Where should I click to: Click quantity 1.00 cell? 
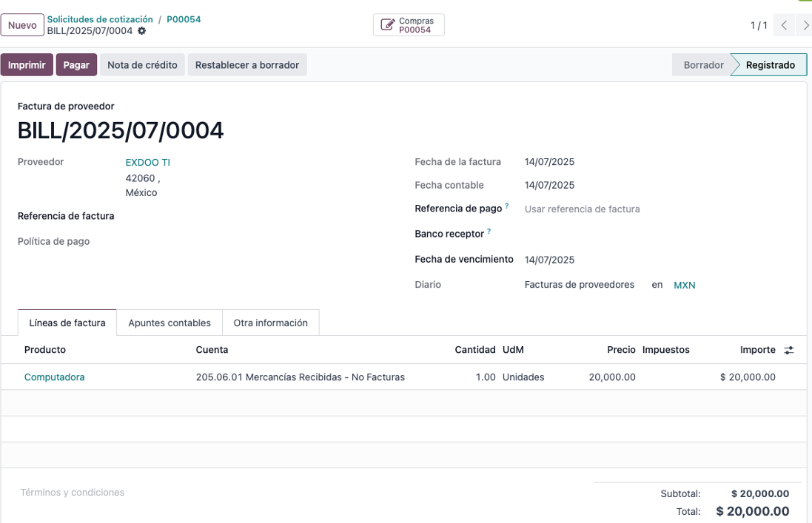[486, 377]
